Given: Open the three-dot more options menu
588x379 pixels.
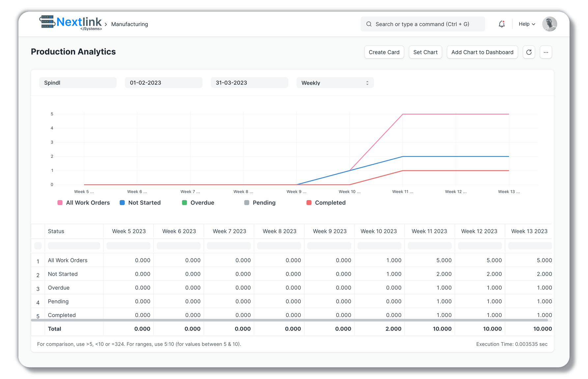Looking at the screenshot, I should click(546, 52).
